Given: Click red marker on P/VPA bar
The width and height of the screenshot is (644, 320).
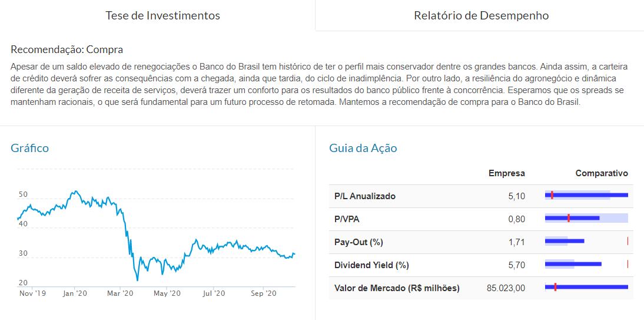Looking at the screenshot, I should point(569,218).
